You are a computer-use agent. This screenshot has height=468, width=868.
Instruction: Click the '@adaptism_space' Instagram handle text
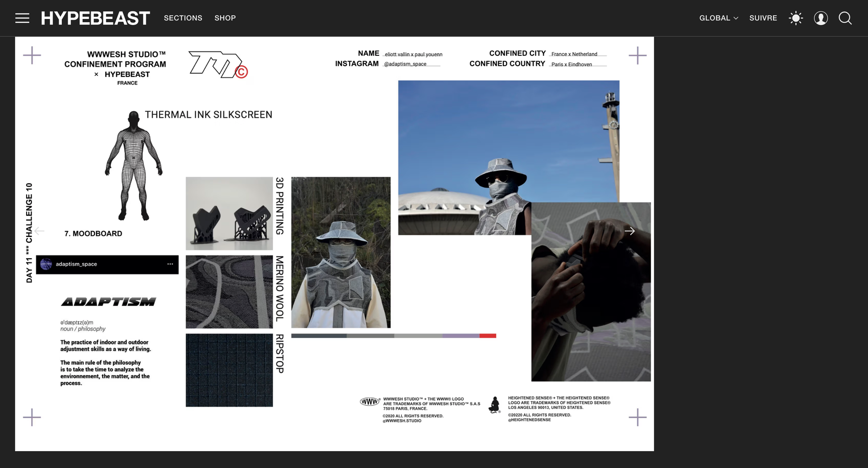[x=405, y=64]
